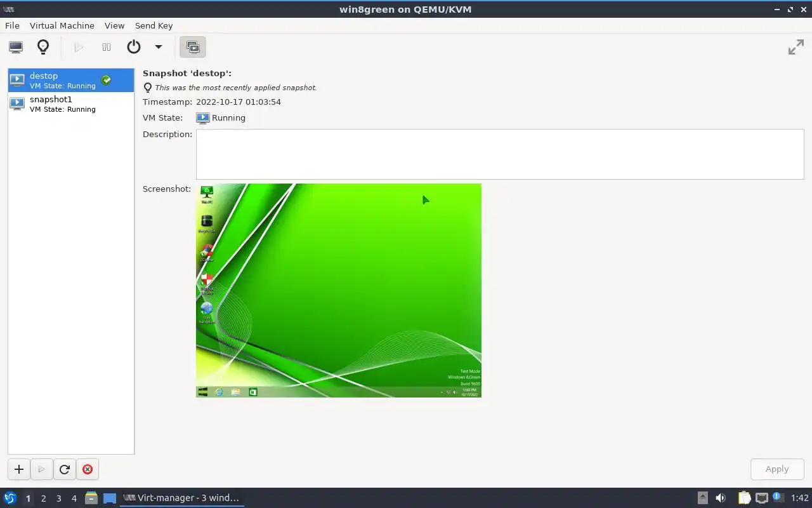Click the Timestamp value 2022-10-17 01:03:54
Viewport: 812px width, 508px height.
[x=239, y=102]
